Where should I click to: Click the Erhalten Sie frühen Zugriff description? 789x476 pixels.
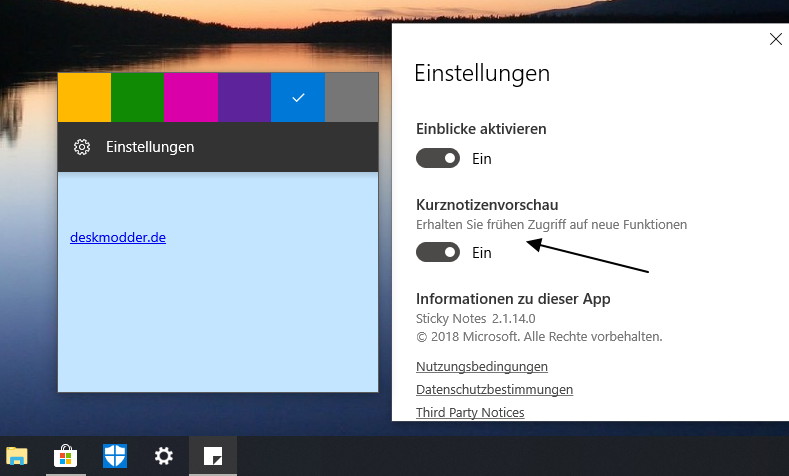[551, 224]
